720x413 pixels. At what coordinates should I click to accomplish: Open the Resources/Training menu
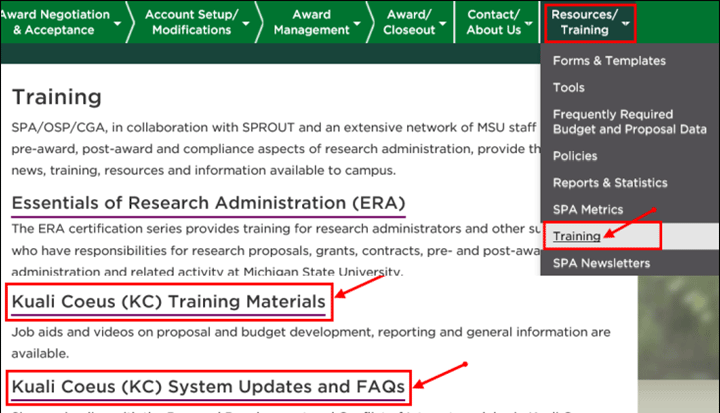[585, 22]
